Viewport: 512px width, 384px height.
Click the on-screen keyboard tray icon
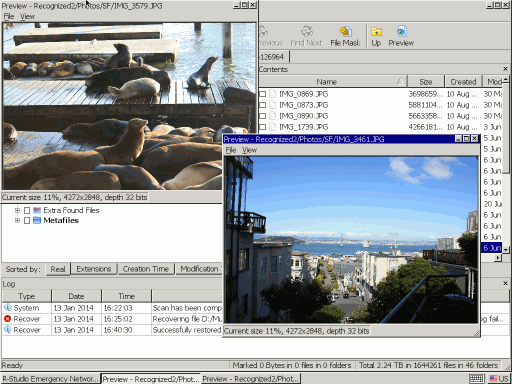click(x=477, y=379)
